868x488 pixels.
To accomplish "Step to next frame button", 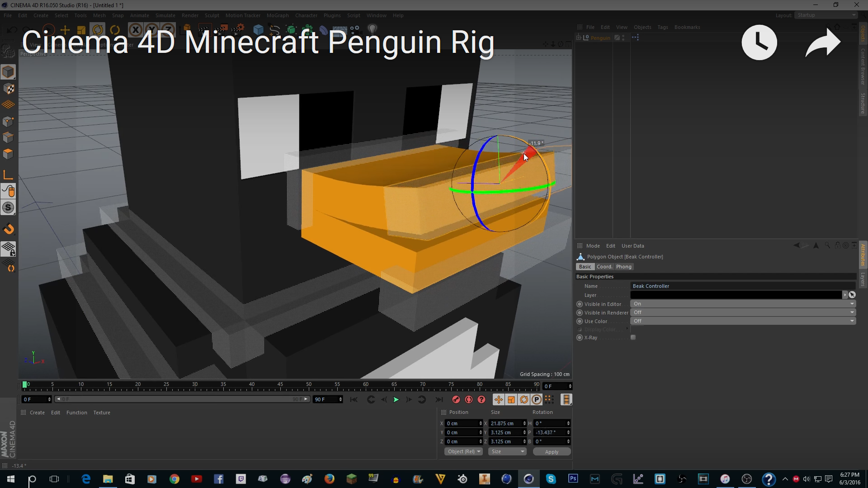I will point(409,399).
